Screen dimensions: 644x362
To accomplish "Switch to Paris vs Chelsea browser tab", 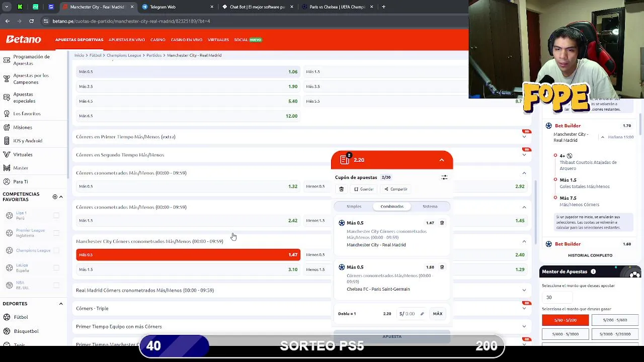I will click(338, 7).
